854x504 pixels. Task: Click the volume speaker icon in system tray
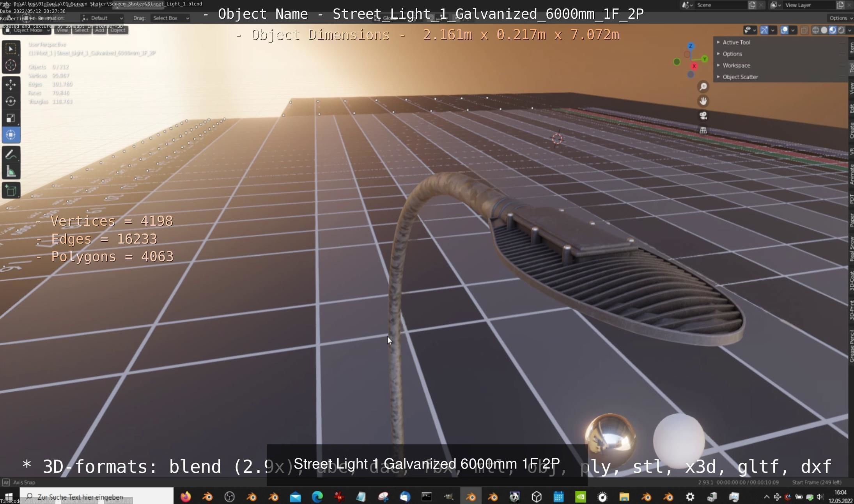click(820, 497)
